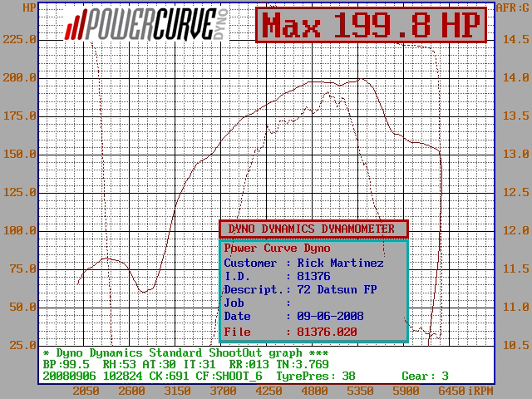Click the 150.0 HP axis value

(20, 155)
